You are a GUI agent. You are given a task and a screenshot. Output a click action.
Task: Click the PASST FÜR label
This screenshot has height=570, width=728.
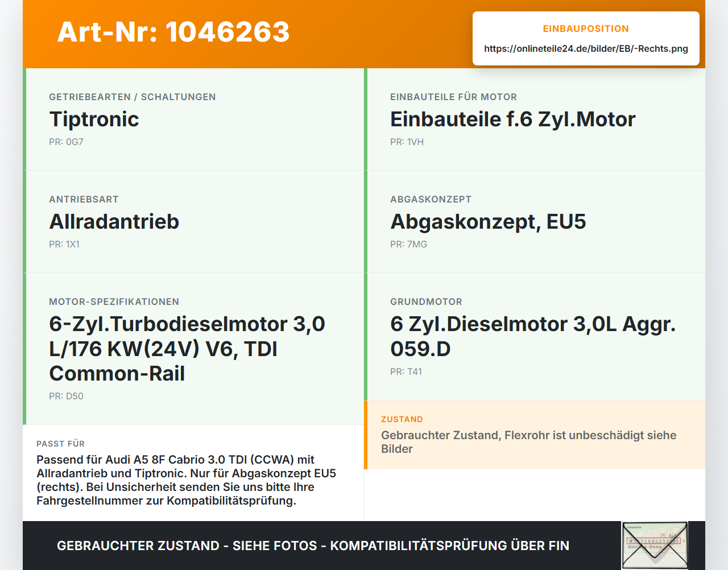60,444
